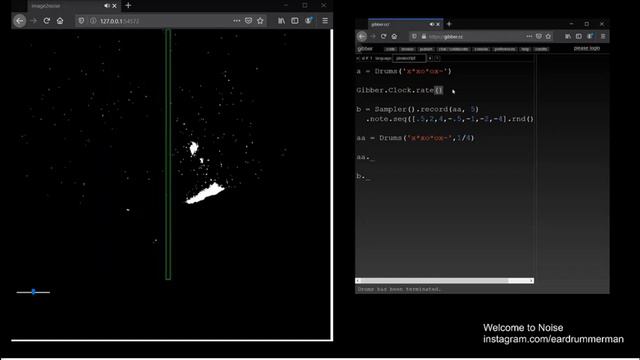Screen dimensions: 640x360
Task: Open page actions menu in gibber browser
Action: 529,36
